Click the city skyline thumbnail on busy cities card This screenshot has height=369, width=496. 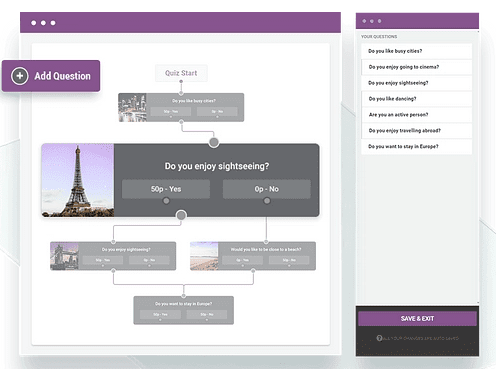[132, 107]
